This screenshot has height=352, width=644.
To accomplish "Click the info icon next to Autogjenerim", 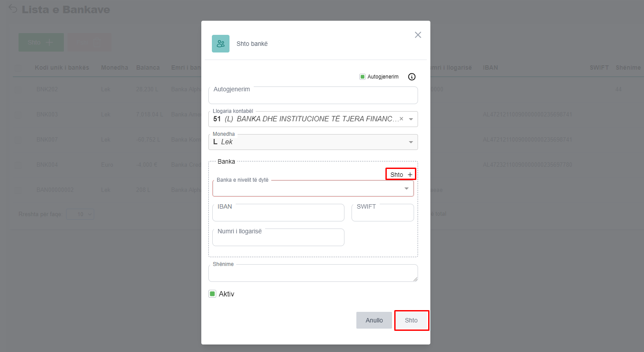I will (x=412, y=77).
